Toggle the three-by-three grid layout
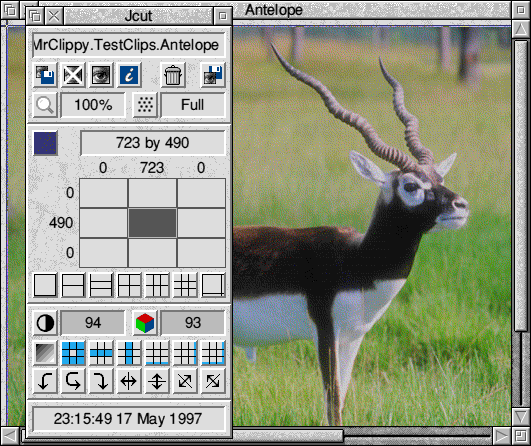 pos(185,285)
